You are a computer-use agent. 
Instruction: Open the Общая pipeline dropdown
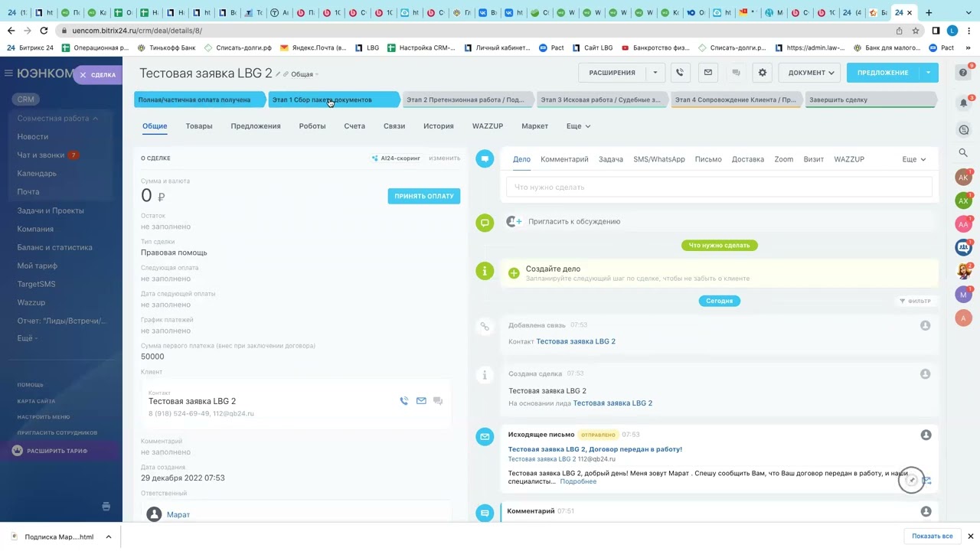[304, 74]
